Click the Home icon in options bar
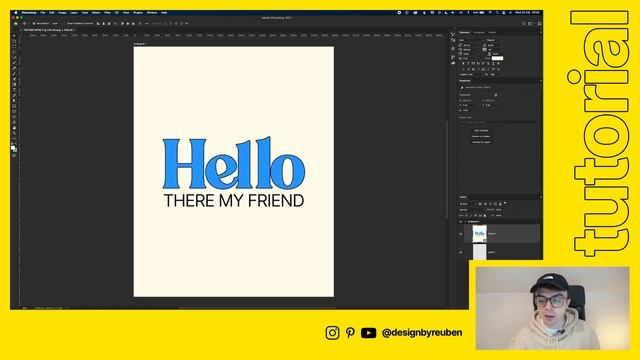The width and height of the screenshot is (640, 360). pos(16,24)
